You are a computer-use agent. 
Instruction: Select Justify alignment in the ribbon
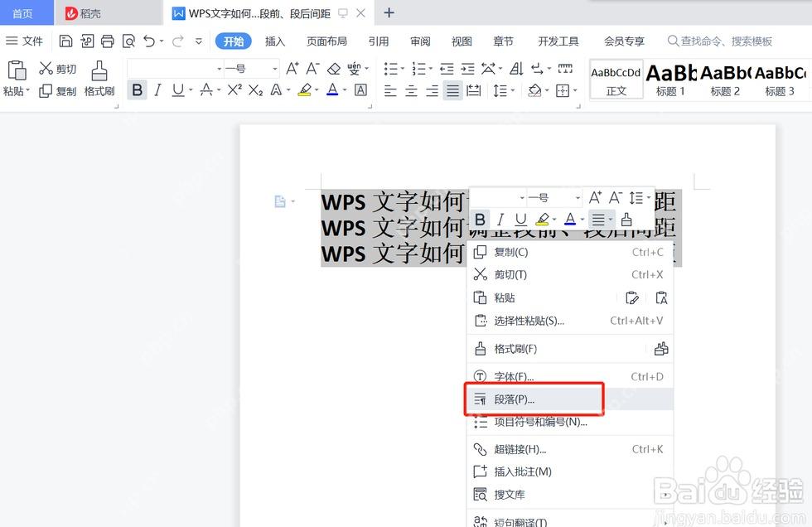452,90
